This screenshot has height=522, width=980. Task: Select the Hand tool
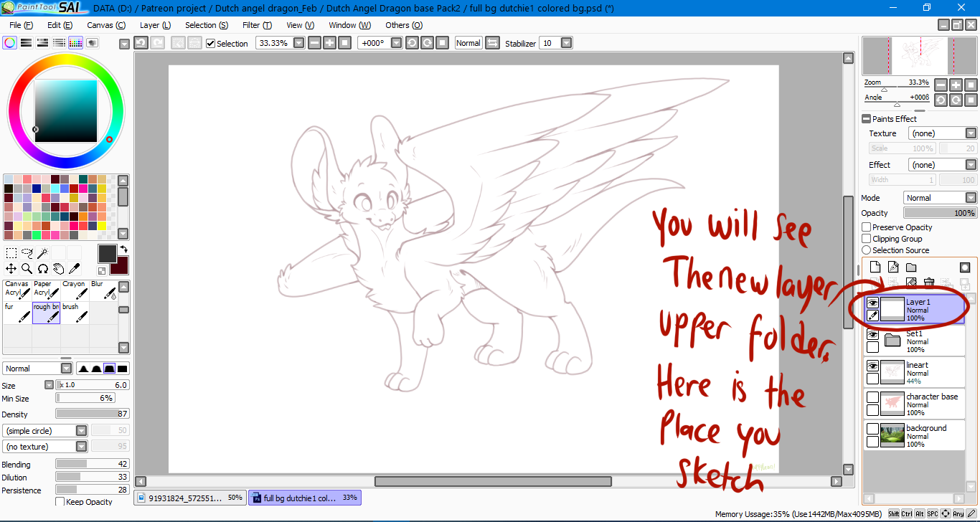coord(59,269)
